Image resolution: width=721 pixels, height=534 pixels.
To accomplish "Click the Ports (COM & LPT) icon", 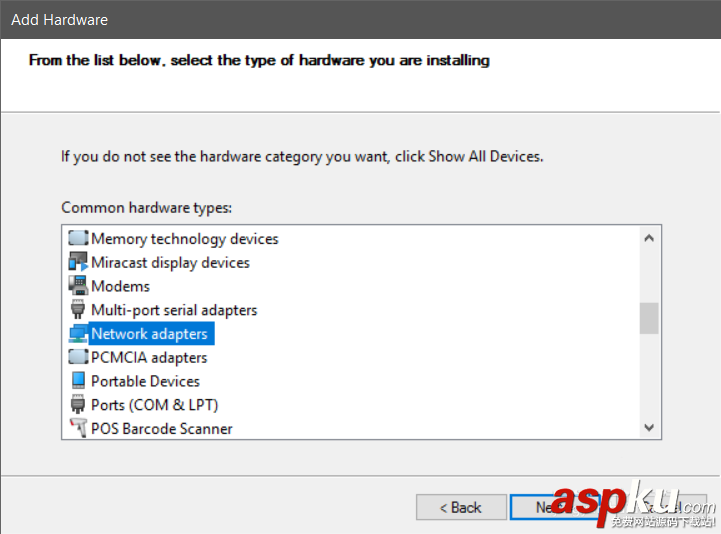I will (78, 405).
